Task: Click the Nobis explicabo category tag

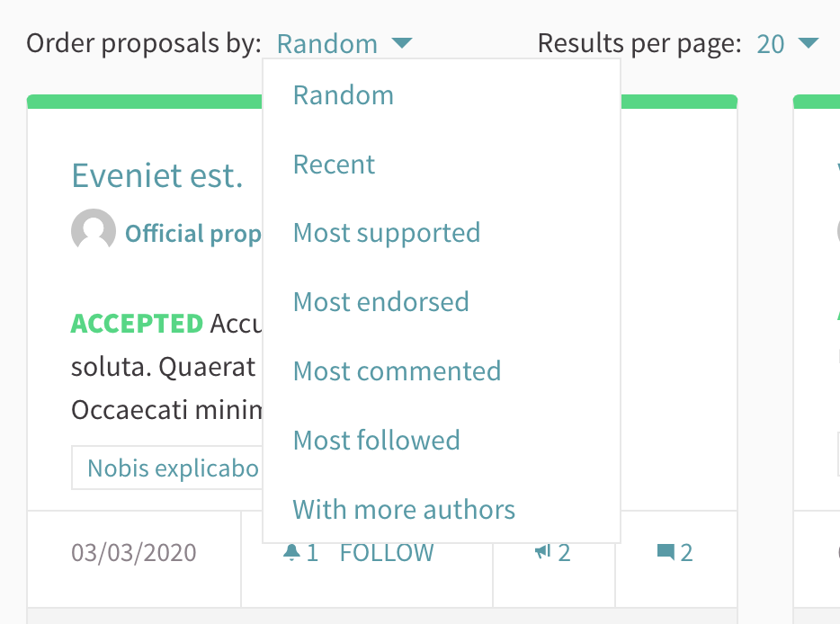Action: 172,468
